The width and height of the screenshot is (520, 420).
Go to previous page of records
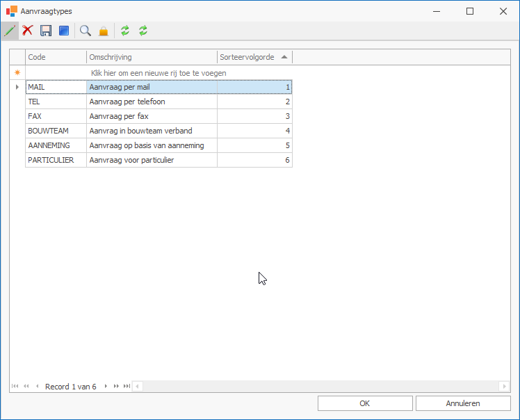coord(26,386)
